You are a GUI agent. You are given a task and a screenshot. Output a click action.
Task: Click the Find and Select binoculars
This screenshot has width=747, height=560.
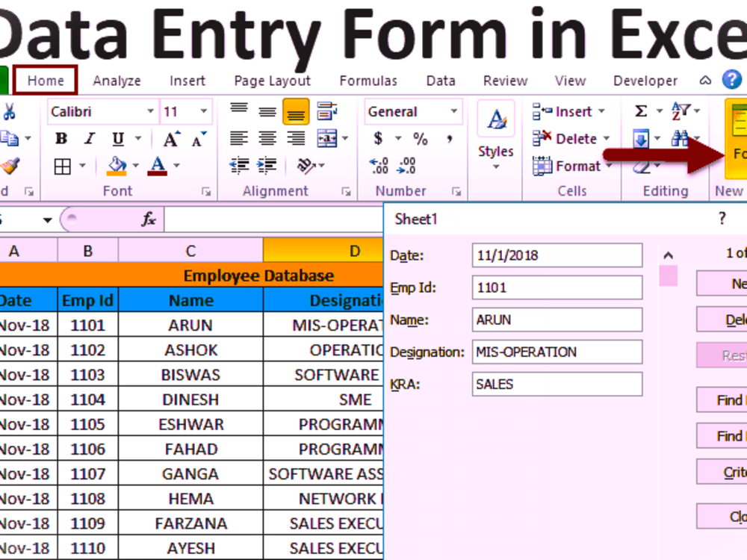(680, 139)
